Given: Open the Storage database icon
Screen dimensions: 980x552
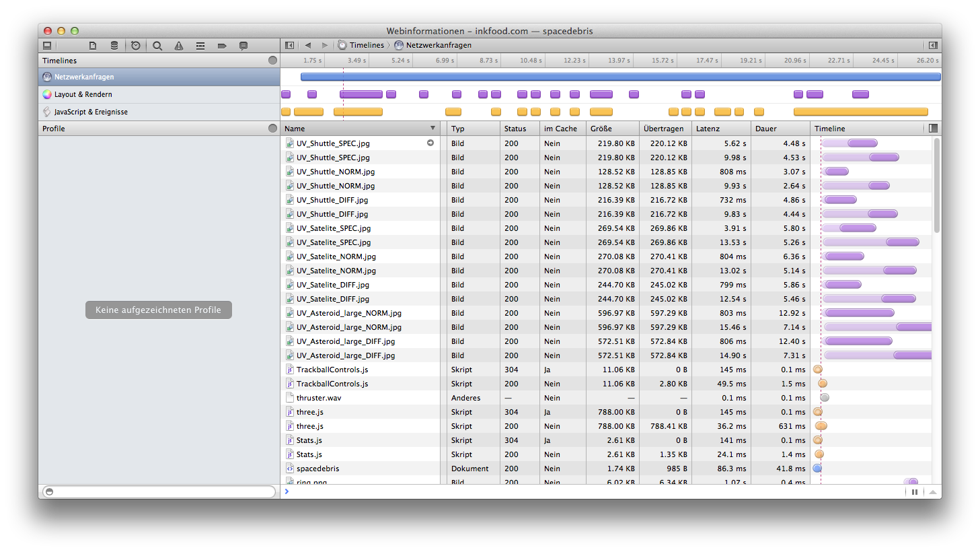Looking at the screenshot, I should [x=114, y=46].
